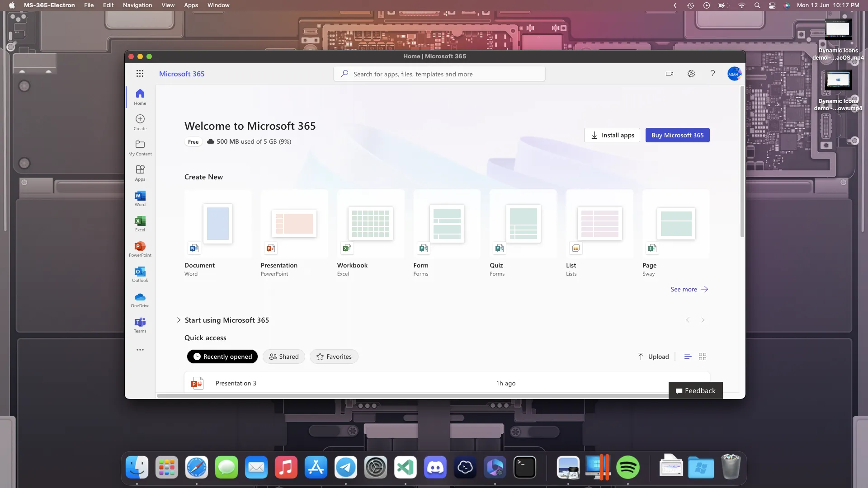Switch quick access to list view
868x488 pixels.
[x=687, y=356]
